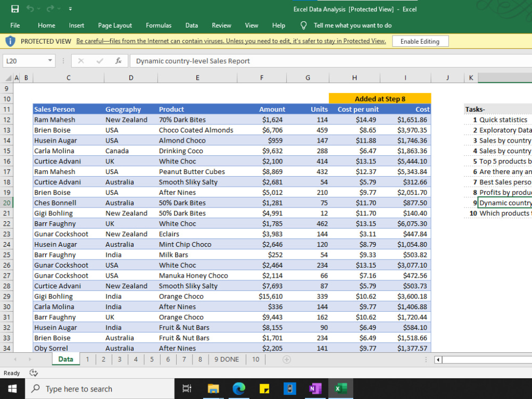Open the Name Box dropdown arrow
Image resolution: width=532 pixels, height=399 pixels.
51,61
